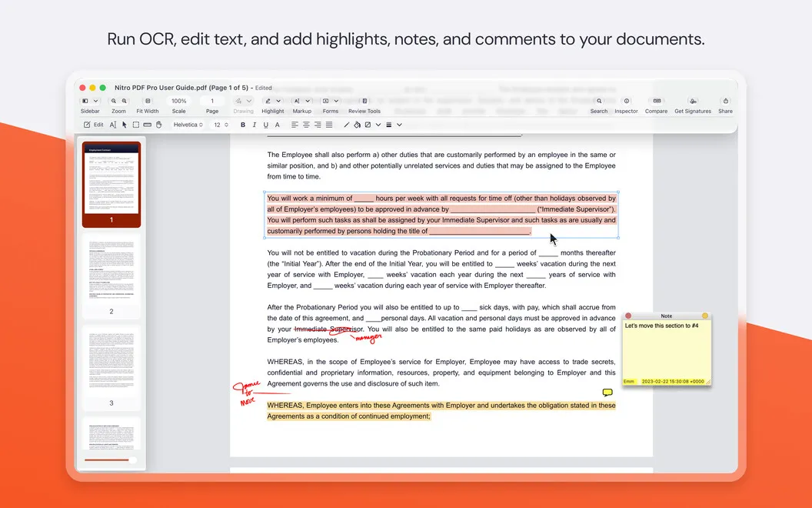Select the fill bucket color tool
Image resolution: width=812 pixels, height=508 pixels.
[357, 125]
